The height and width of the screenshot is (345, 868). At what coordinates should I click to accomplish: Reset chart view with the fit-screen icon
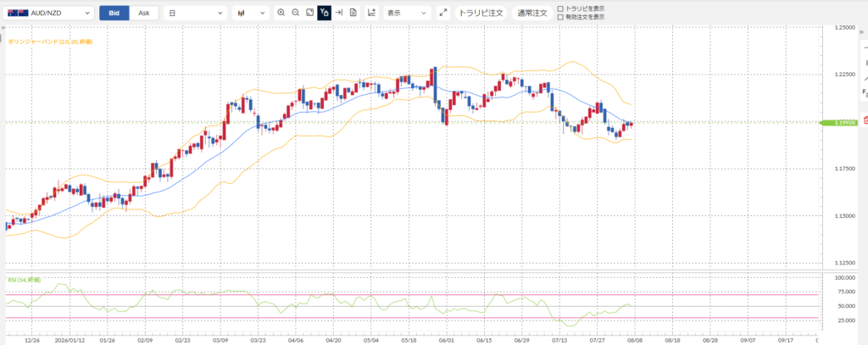pos(310,12)
